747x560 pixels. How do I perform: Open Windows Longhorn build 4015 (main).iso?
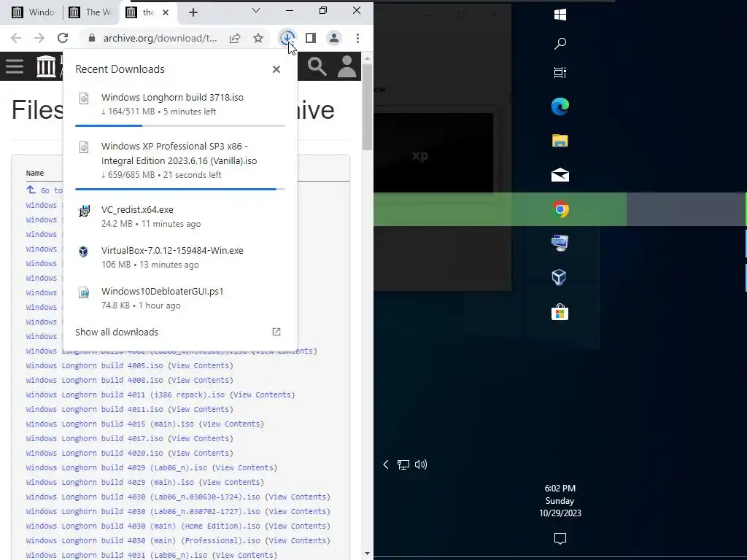click(110, 424)
